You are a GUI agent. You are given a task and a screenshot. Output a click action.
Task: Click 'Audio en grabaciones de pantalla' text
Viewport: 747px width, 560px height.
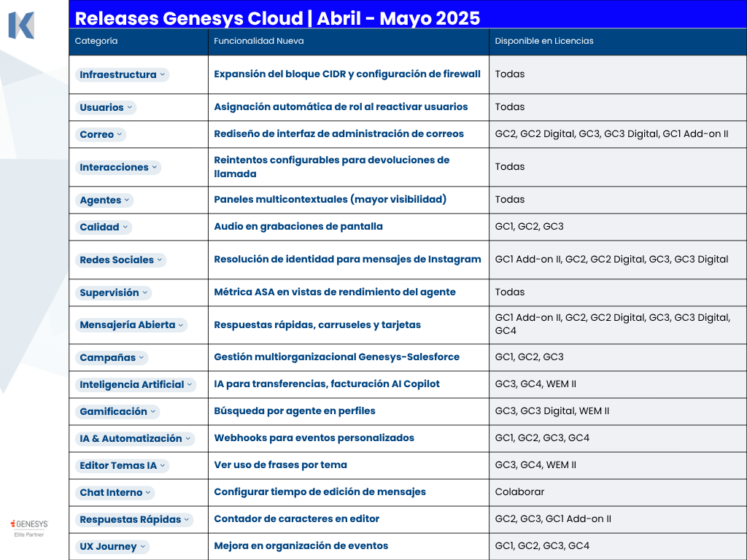pos(298,226)
